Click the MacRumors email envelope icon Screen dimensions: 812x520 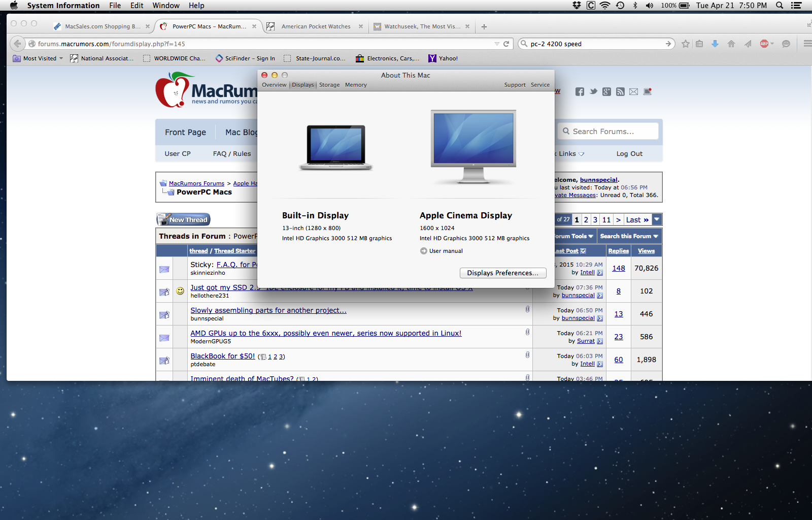pyautogui.click(x=633, y=92)
